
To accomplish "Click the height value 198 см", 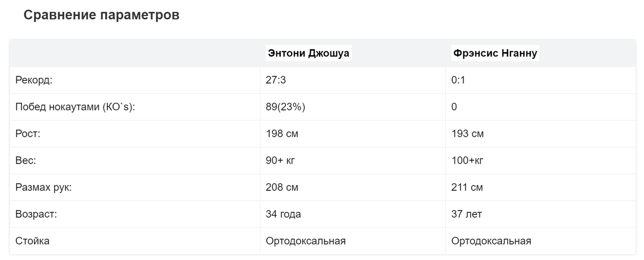I will [x=282, y=134].
